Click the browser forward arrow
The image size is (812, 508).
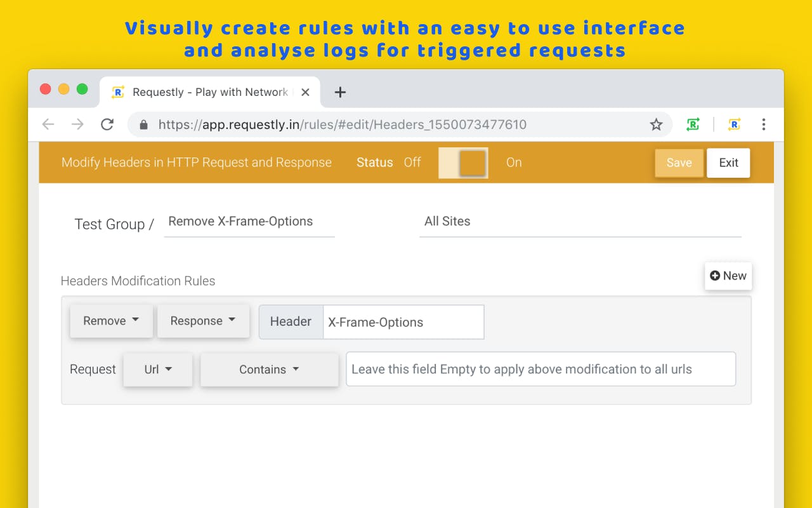[x=77, y=124]
